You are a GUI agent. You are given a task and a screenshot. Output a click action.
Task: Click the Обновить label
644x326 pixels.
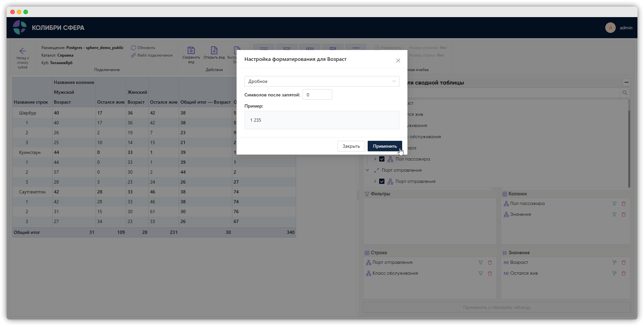pyautogui.click(x=146, y=48)
